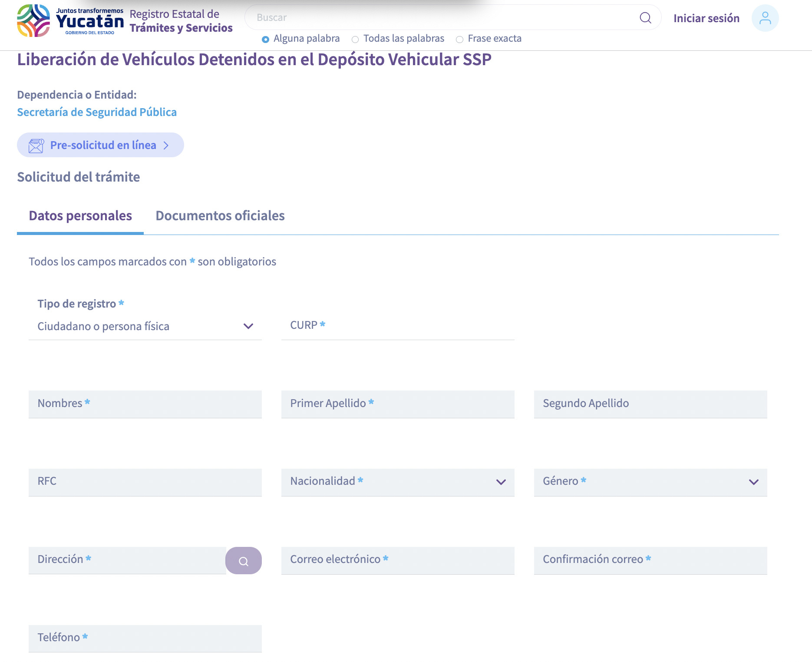This screenshot has height=662, width=812.
Task: Expand the Nacionalidad dropdown
Action: click(397, 482)
